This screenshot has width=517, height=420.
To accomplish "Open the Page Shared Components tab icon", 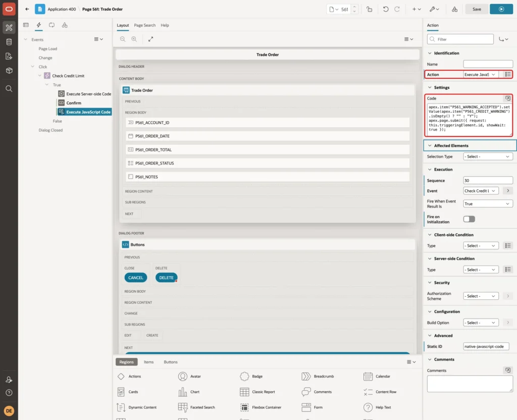I will click(65, 25).
